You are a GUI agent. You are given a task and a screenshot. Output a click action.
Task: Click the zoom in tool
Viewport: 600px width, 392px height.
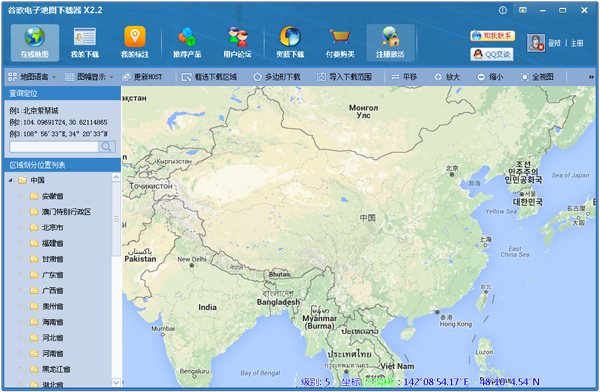pos(447,77)
